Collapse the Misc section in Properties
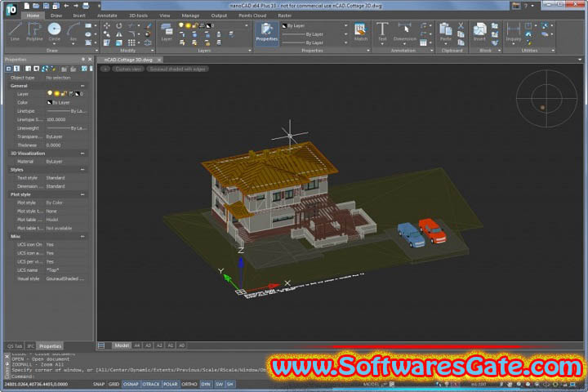This screenshot has width=588, height=392. [82, 236]
